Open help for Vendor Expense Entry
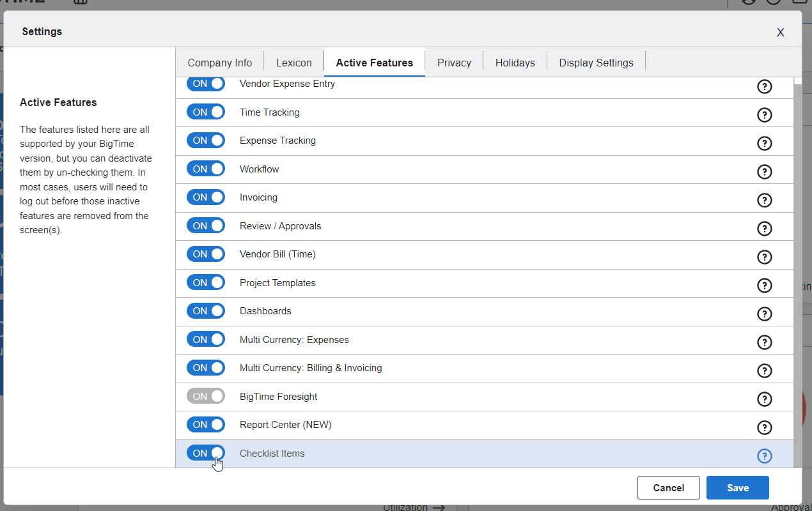Image resolution: width=812 pixels, height=511 pixels. click(765, 86)
